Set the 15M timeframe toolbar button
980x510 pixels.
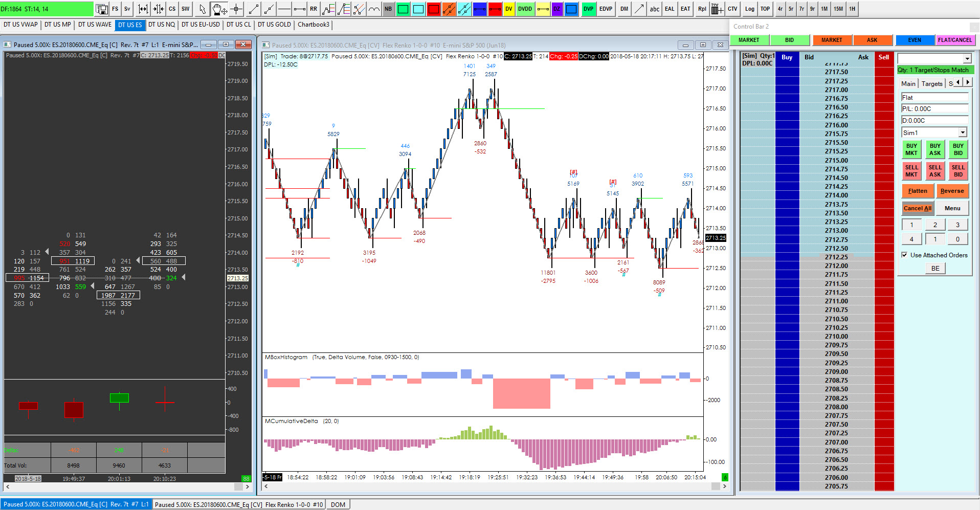click(x=838, y=9)
